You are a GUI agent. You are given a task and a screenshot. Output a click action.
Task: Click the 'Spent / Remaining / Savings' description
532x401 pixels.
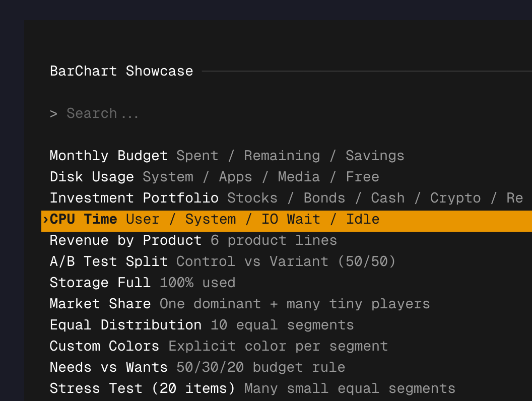[290, 156]
